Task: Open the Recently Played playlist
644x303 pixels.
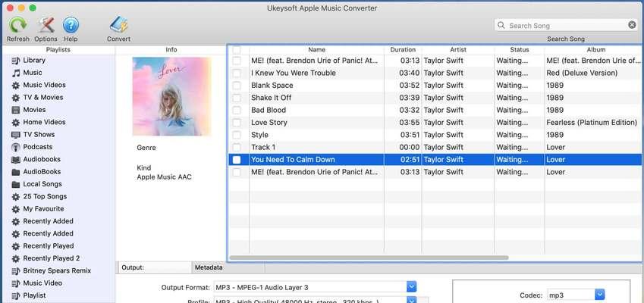Action: point(49,245)
